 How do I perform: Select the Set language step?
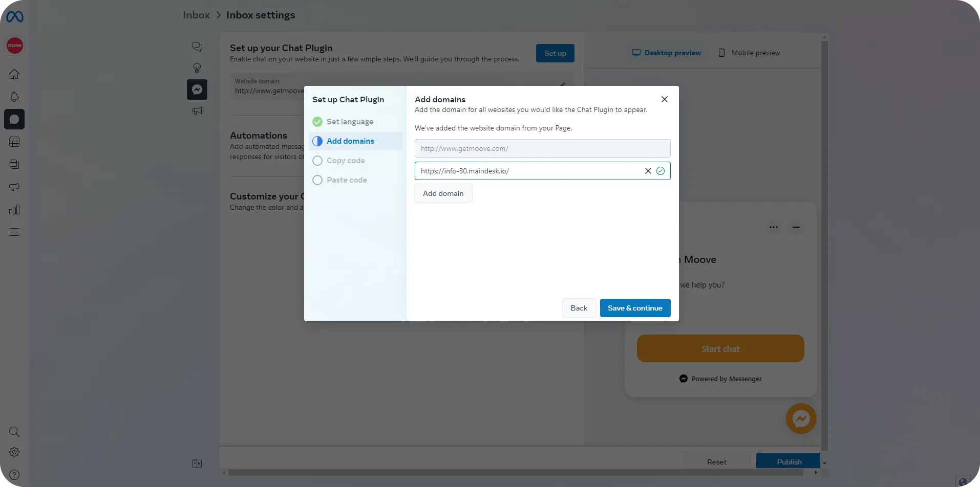(350, 121)
